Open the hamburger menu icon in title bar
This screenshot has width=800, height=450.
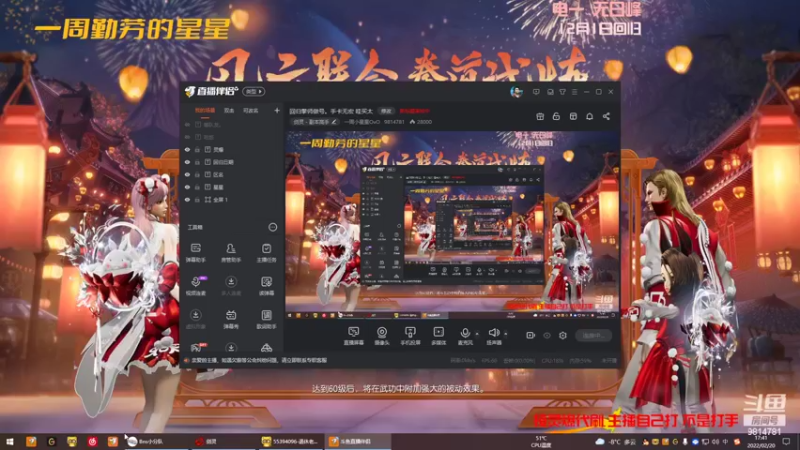(574, 92)
